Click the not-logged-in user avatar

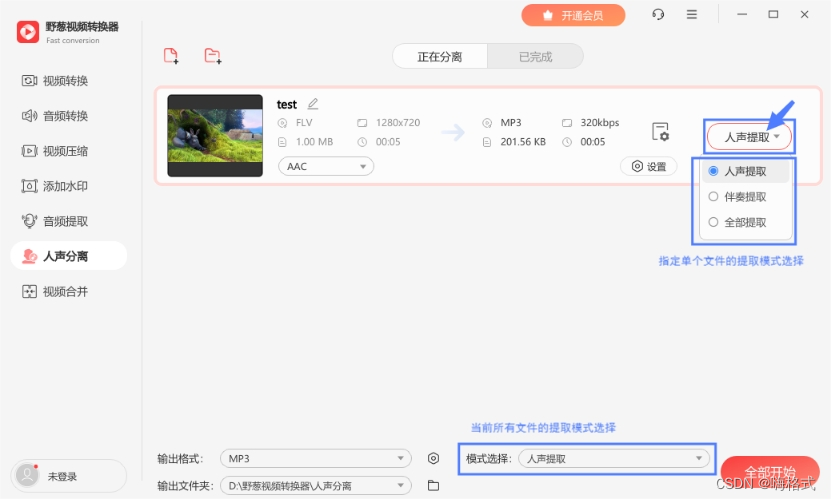tap(27, 476)
